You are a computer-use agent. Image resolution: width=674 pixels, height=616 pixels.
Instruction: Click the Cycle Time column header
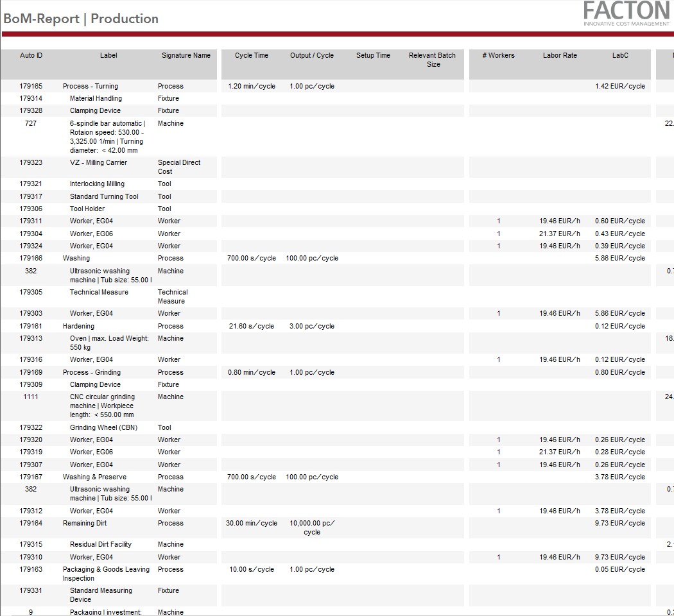point(252,56)
